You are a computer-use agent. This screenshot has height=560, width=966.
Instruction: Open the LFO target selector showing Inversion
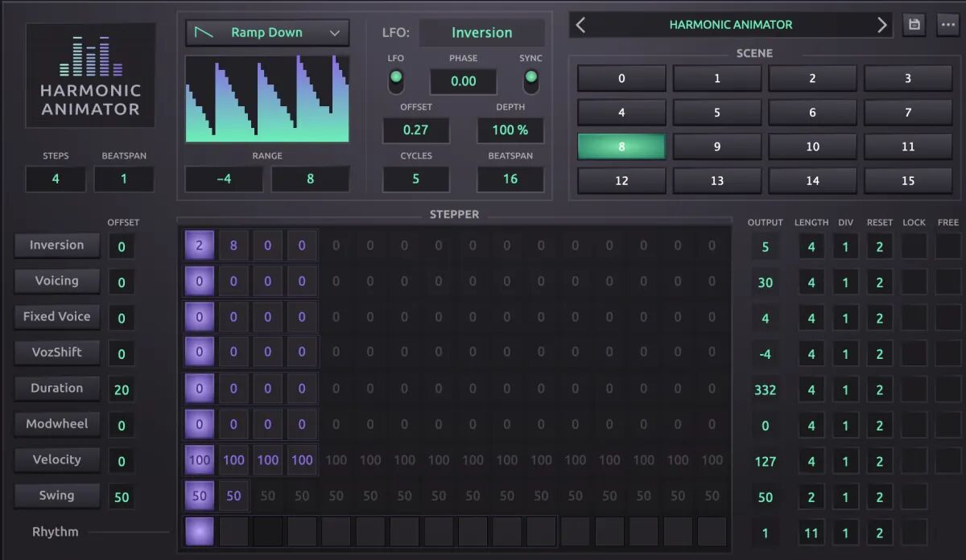482,33
